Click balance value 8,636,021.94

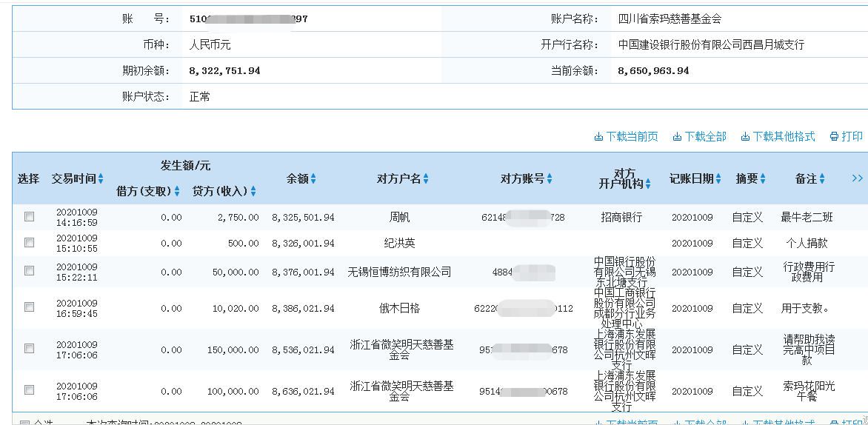coord(304,391)
